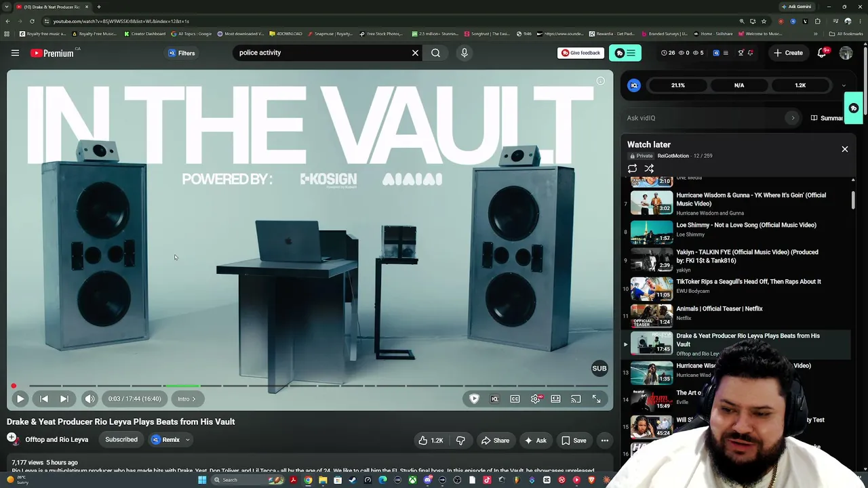Open the Windows Start menu
The image size is (868, 488).
point(201,480)
